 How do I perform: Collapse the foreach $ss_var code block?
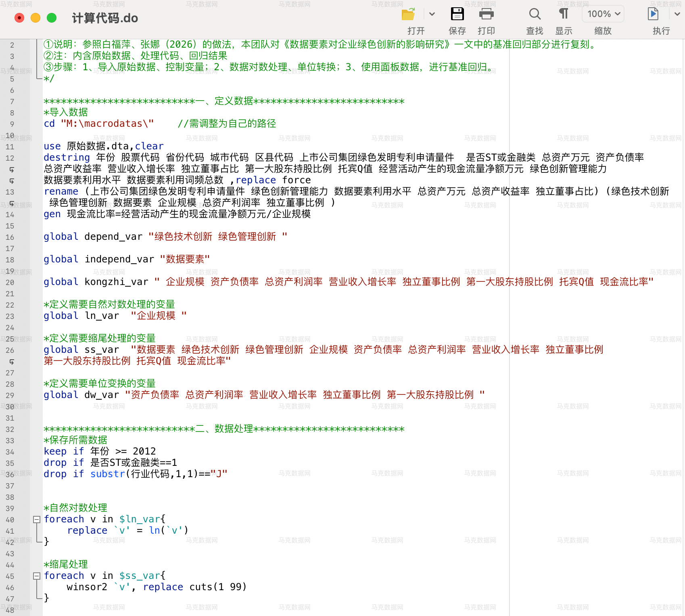point(37,576)
